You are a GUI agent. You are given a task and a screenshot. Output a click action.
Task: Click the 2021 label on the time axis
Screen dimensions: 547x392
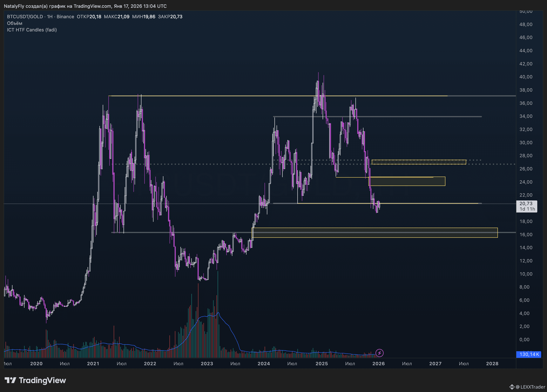click(93, 363)
